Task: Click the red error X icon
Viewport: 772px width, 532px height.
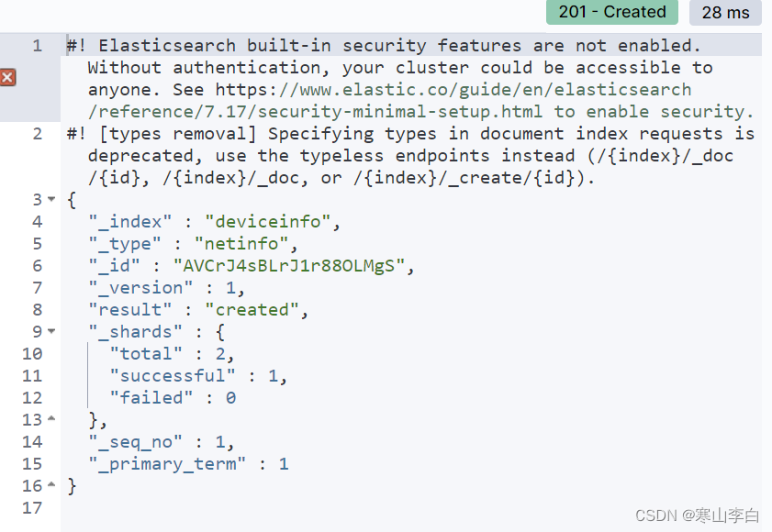Action: point(7,78)
